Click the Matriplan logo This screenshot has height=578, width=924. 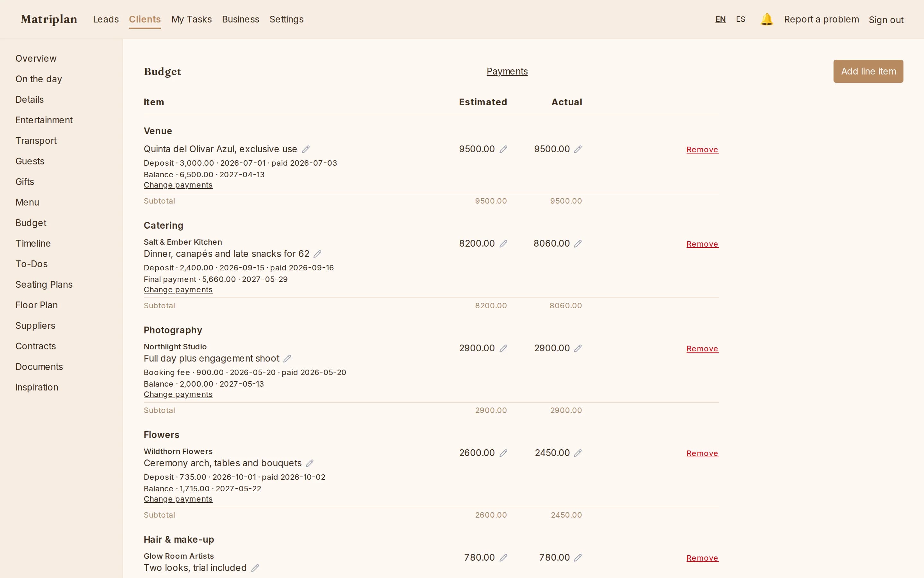point(49,19)
